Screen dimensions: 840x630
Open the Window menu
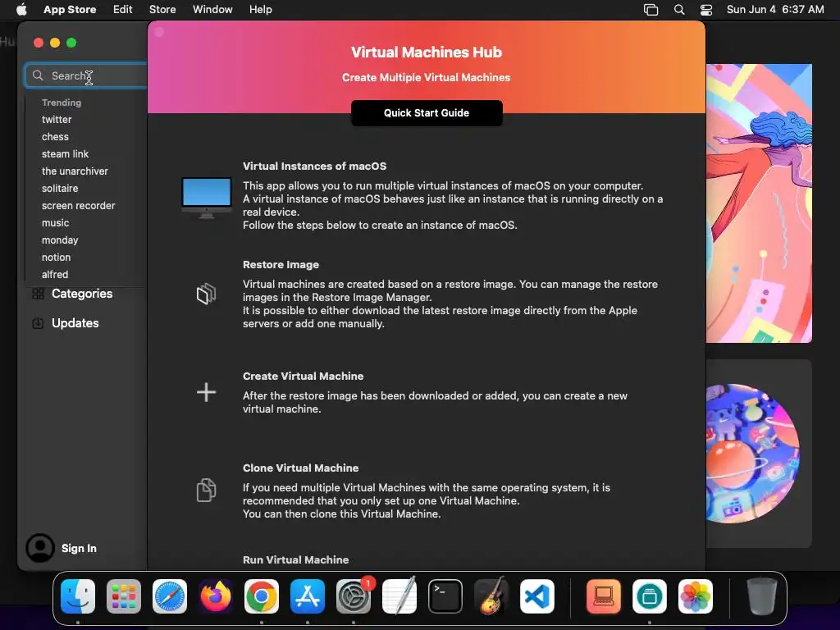(212, 10)
